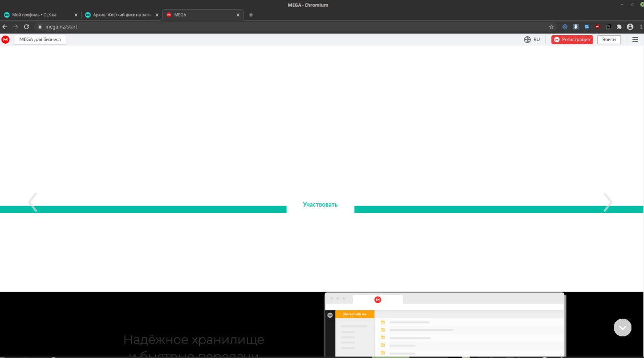Image resolution: width=644 pixels, height=358 pixels.
Task: Open the Extensions puzzle menu
Action: (x=619, y=27)
